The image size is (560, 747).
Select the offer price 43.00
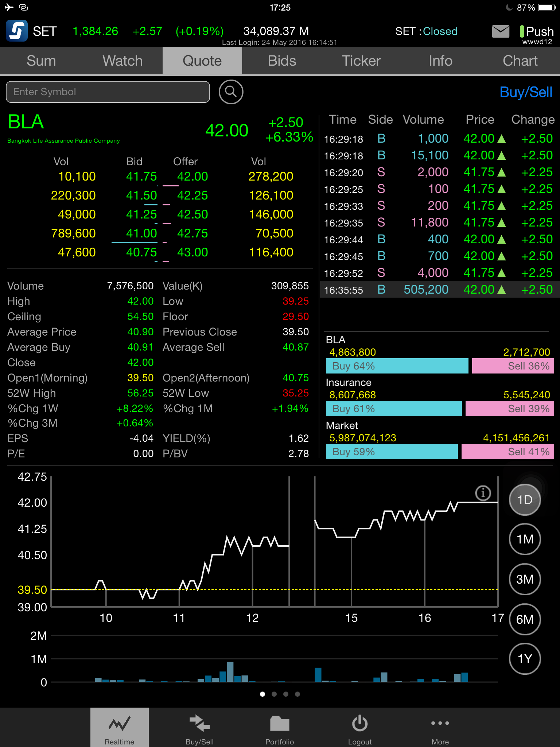pos(192,252)
